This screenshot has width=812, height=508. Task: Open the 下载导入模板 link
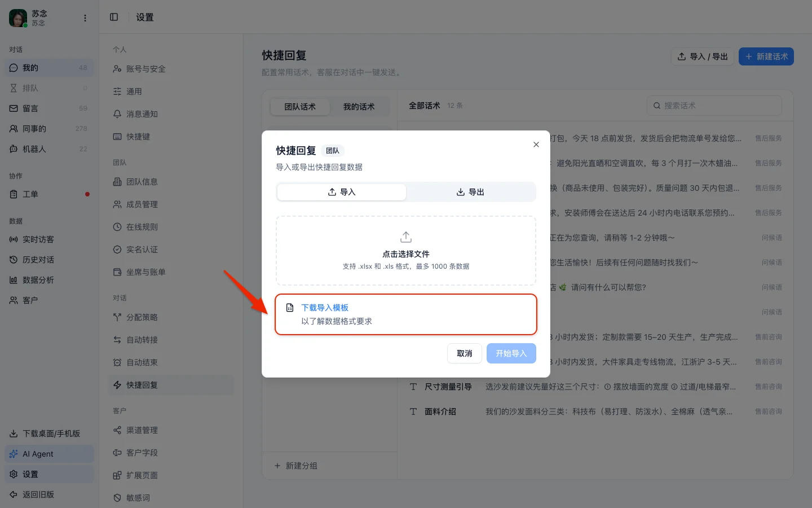coord(325,308)
